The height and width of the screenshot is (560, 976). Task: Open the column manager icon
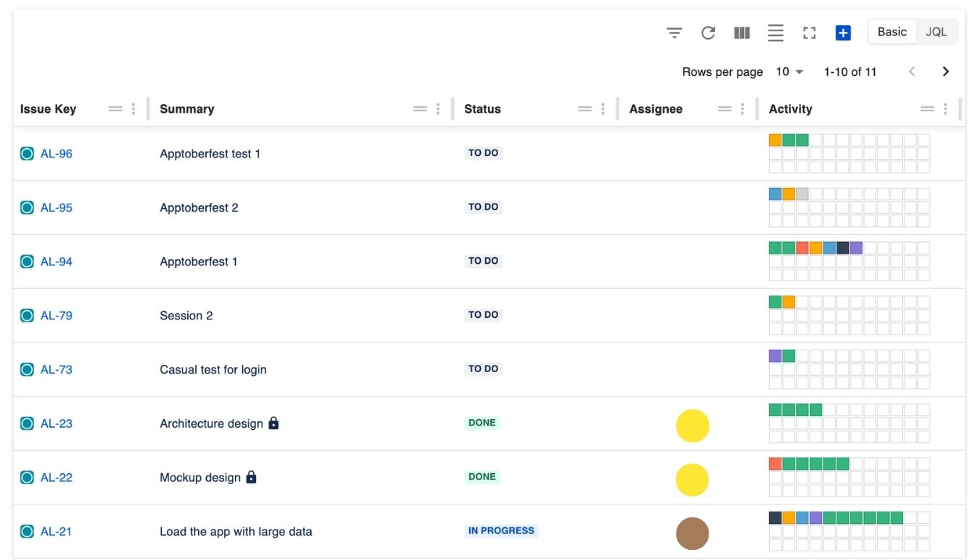[742, 33]
